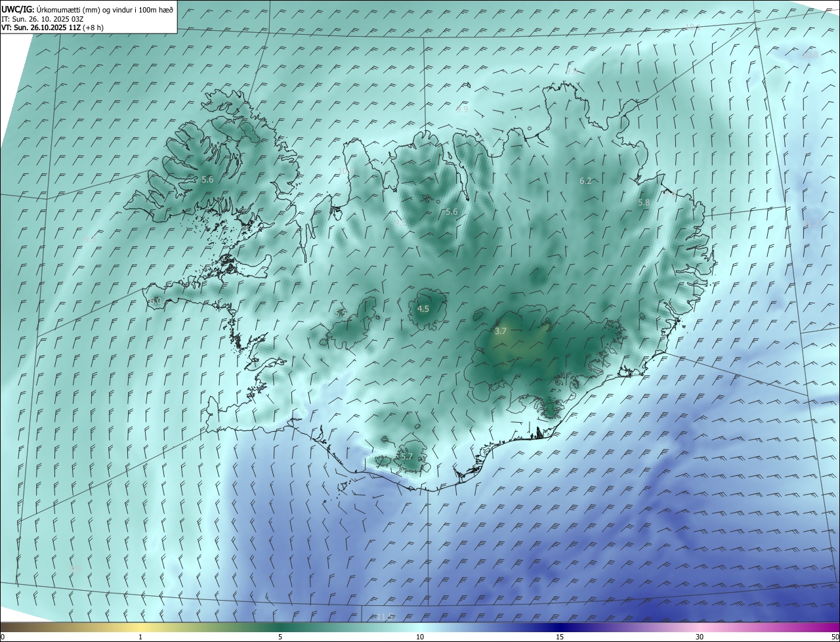Image resolution: width=840 pixels, height=642 pixels.
Task: Click the 4.5 value label on Hofsjökull glacier
Action: coord(423,309)
